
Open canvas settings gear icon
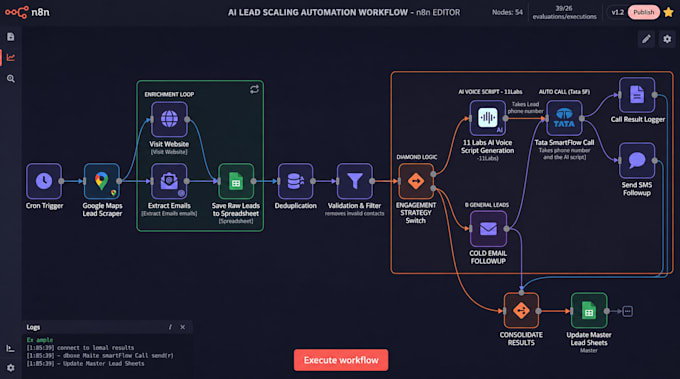point(667,39)
